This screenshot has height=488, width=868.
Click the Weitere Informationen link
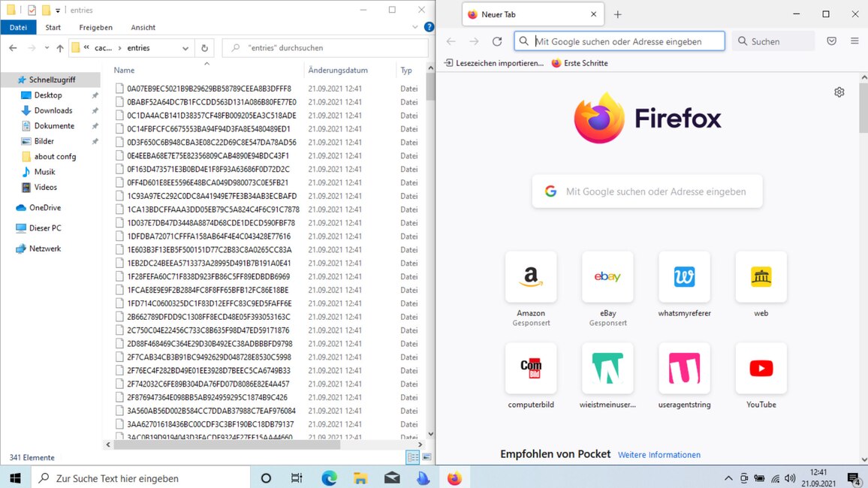pos(659,454)
